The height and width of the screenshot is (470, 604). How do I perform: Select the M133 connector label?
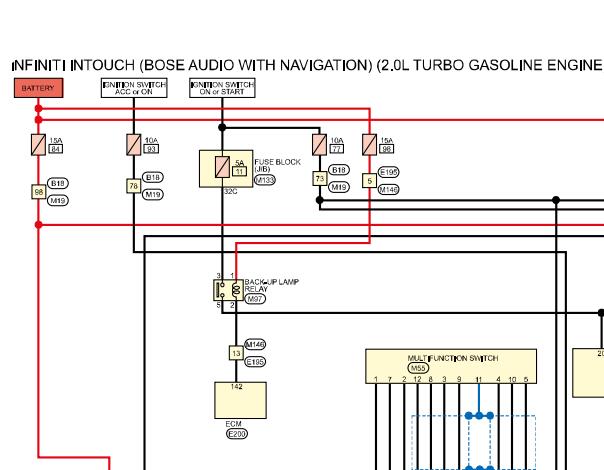pyautogui.click(x=265, y=180)
